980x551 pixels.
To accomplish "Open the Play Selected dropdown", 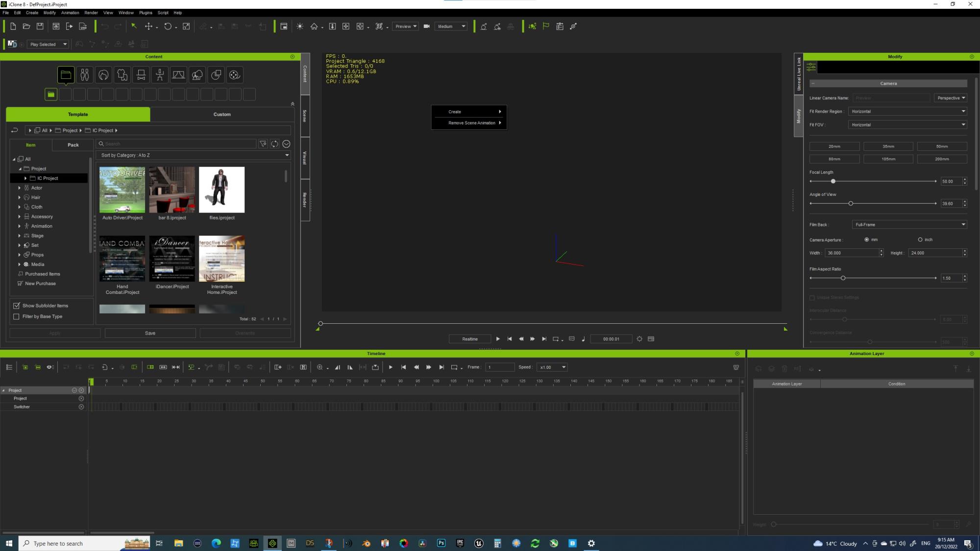I will (x=48, y=45).
